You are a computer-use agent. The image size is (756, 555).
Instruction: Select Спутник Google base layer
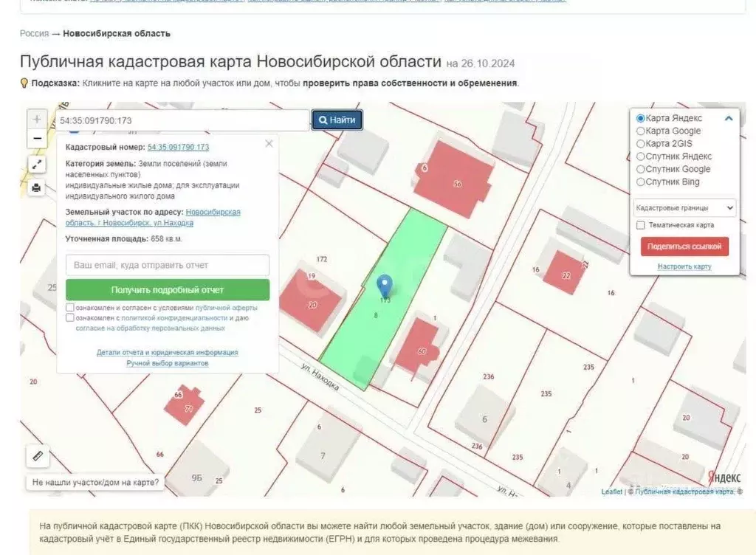641,168
